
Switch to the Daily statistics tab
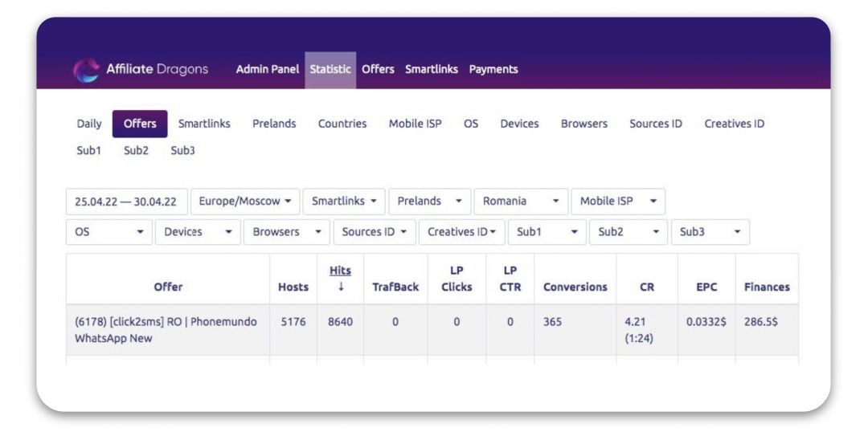tap(89, 124)
